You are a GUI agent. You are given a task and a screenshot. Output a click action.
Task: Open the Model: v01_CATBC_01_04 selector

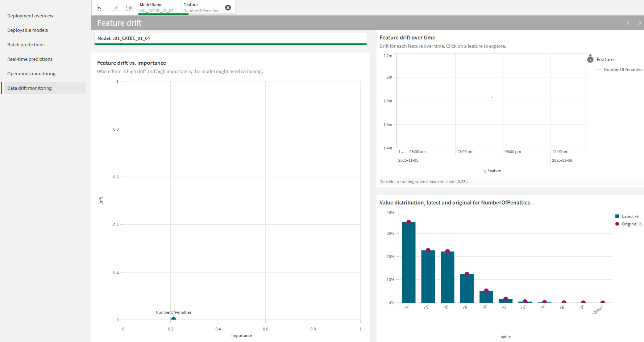coord(230,38)
